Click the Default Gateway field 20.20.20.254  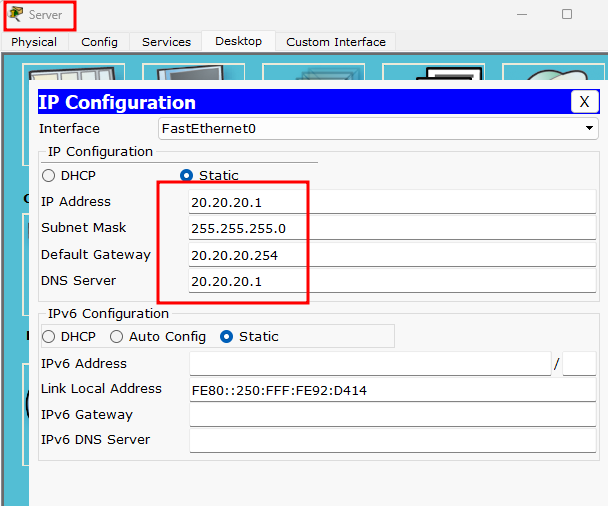click(392, 255)
